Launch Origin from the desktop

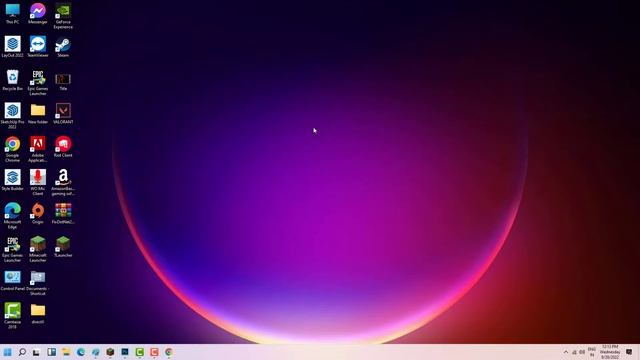click(38, 213)
